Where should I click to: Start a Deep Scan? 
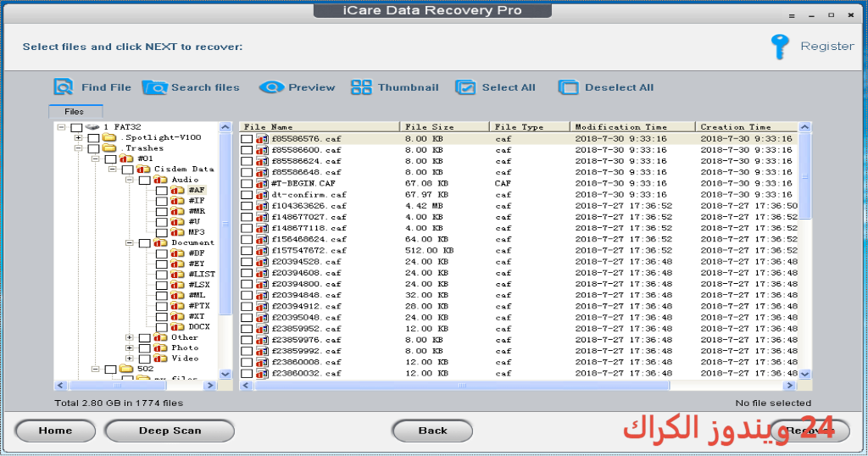pos(170,431)
